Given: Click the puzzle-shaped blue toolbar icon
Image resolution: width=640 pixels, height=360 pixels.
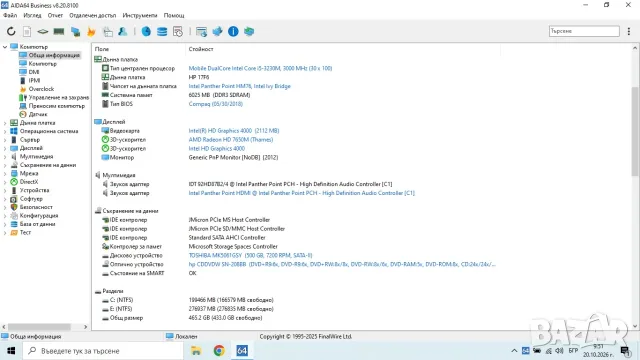Looking at the screenshot, I should (217, 31).
